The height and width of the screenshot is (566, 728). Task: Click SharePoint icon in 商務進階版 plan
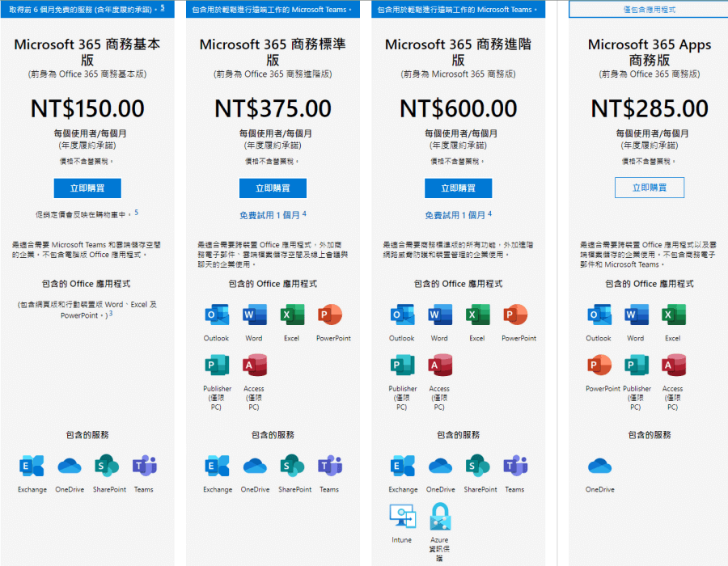tap(478, 466)
